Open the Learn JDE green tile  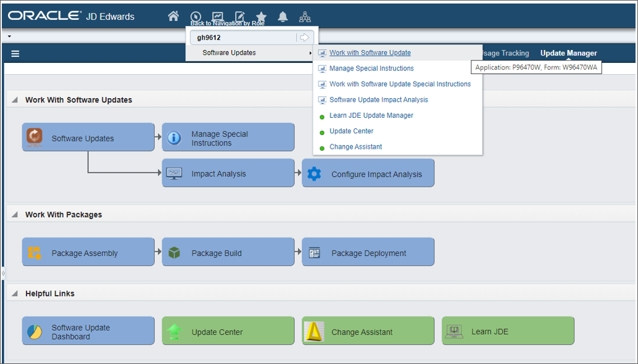click(x=508, y=331)
